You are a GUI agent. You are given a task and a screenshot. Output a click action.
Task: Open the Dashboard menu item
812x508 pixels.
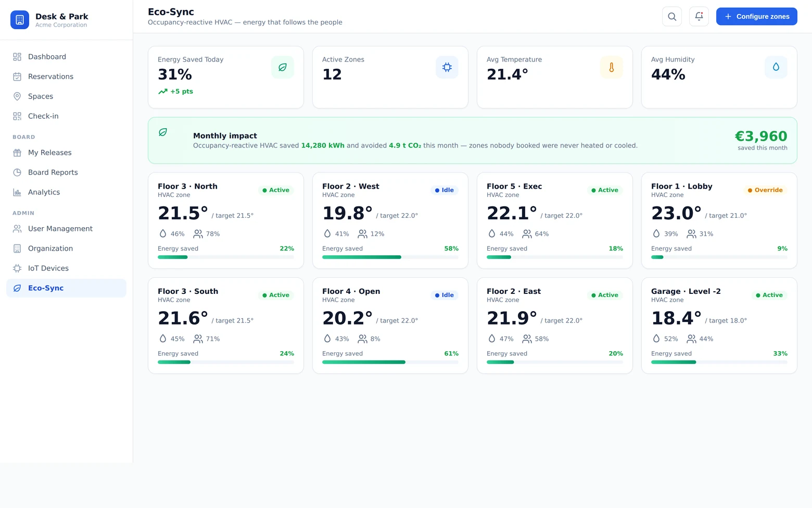pyautogui.click(x=66, y=57)
